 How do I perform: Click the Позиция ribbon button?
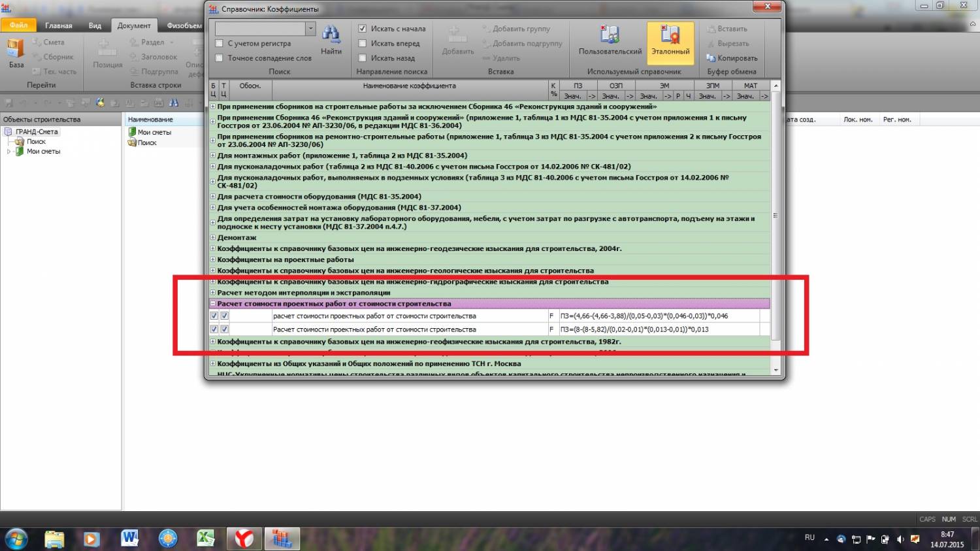tap(108, 54)
